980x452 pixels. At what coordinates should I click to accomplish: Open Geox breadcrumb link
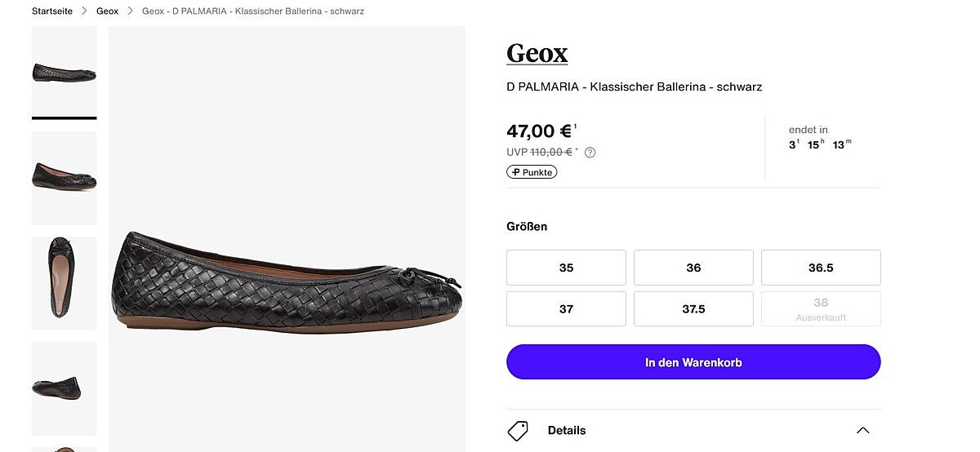coord(107,11)
